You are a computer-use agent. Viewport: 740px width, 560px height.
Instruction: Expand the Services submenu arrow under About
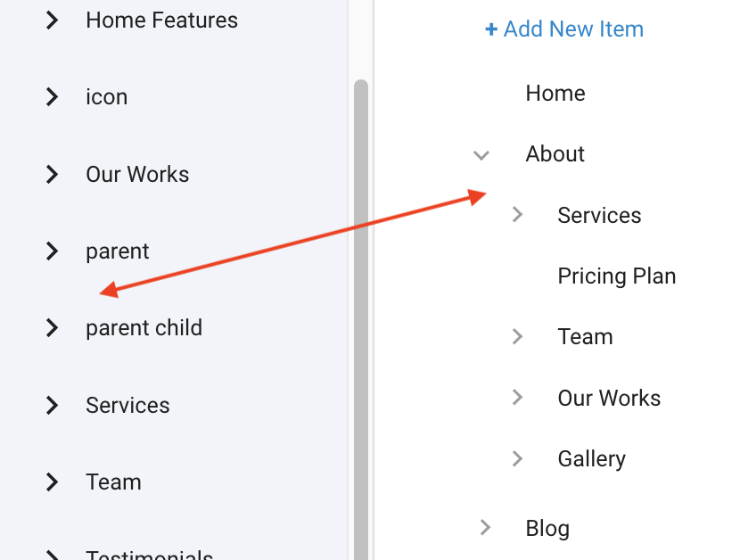click(x=518, y=215)
